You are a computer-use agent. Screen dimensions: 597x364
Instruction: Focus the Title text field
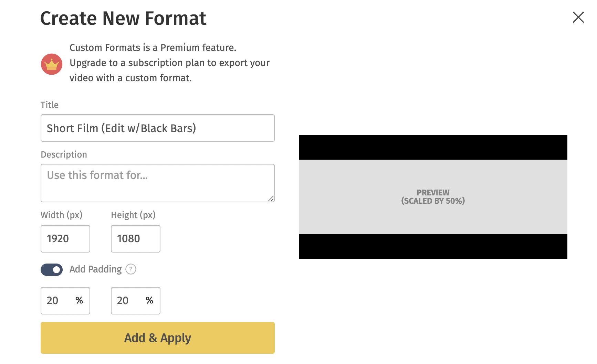coord(158,128)
